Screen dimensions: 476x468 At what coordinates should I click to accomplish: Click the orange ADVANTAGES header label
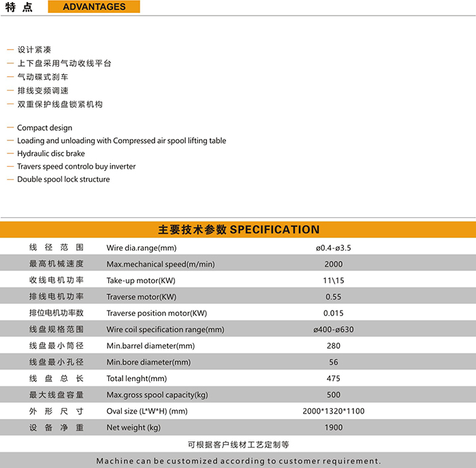click(94, 7)
